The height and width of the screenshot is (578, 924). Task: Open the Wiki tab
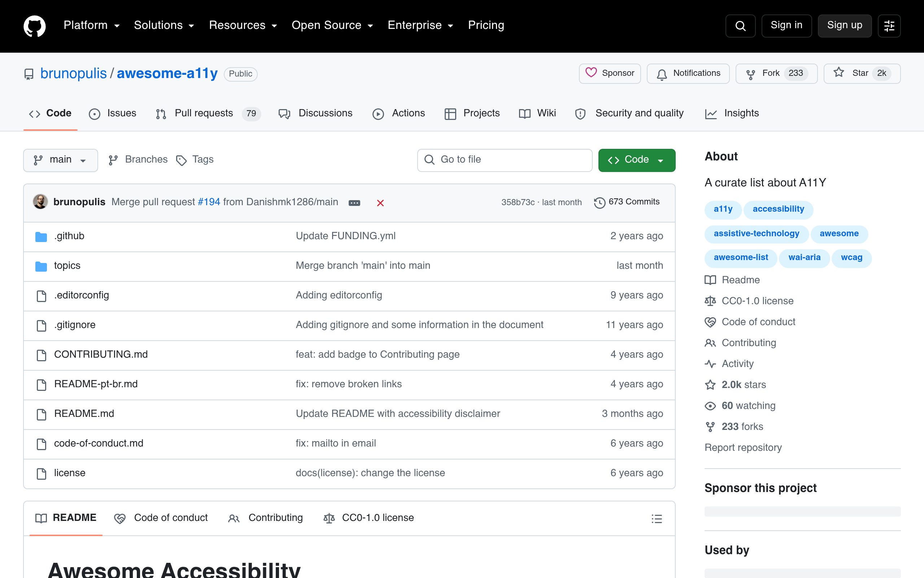(x=537, y=113)
